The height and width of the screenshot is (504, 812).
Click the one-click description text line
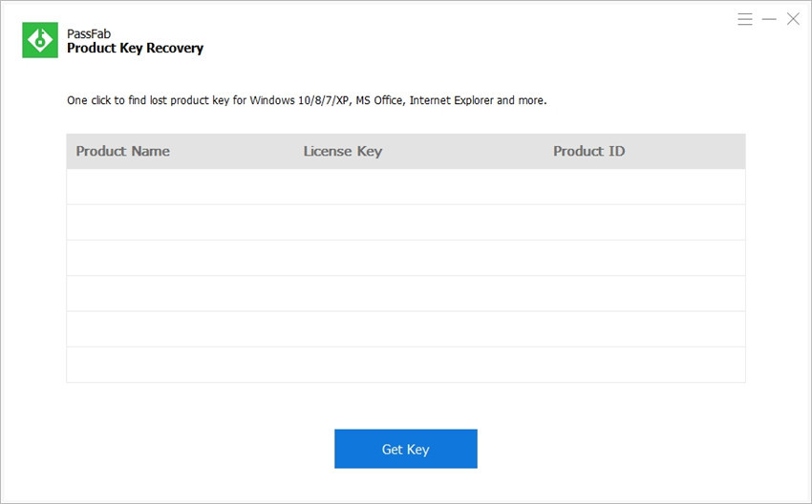tap(307, 99)
